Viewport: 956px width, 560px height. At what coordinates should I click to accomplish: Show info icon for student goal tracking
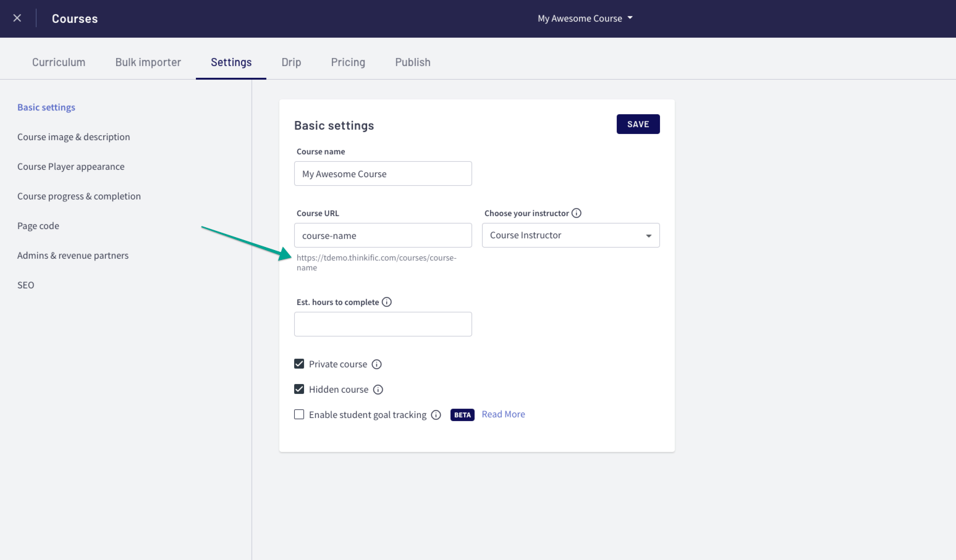pos(436,415)
